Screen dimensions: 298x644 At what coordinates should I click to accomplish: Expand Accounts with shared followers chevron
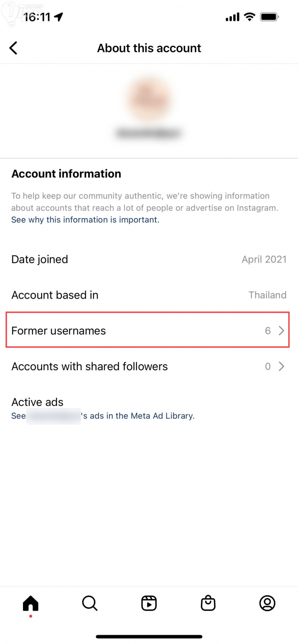pyautogui.click(x=281, y=366)
